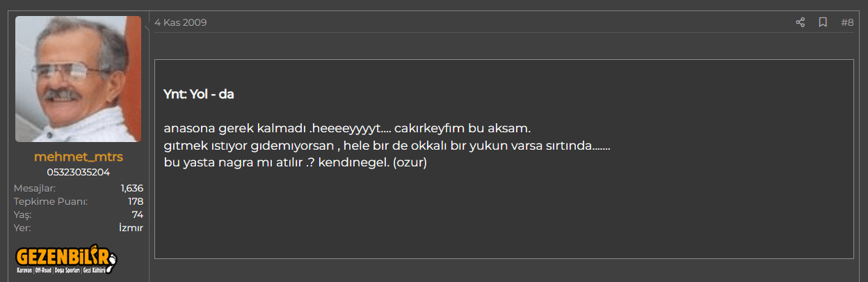The image size is (868, 282).
Task: Click the İzmir location link
Action: [x=131, y=228]
